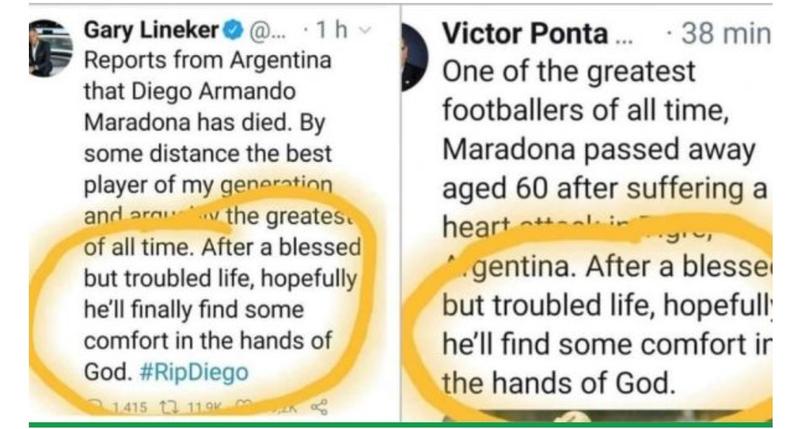Reply to Gary Lineker's tweet
The height and width of the screenshot is (429, 800).
95,407
